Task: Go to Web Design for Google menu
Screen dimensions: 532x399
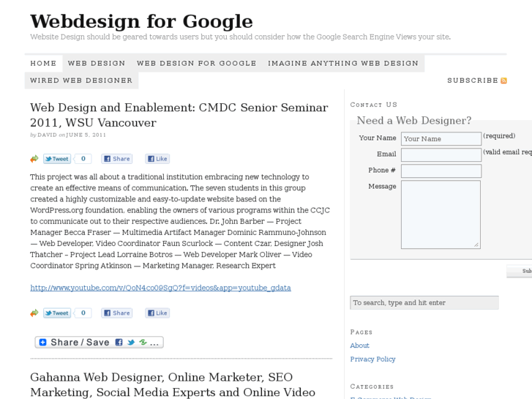Action: click(x=196, y=63)
